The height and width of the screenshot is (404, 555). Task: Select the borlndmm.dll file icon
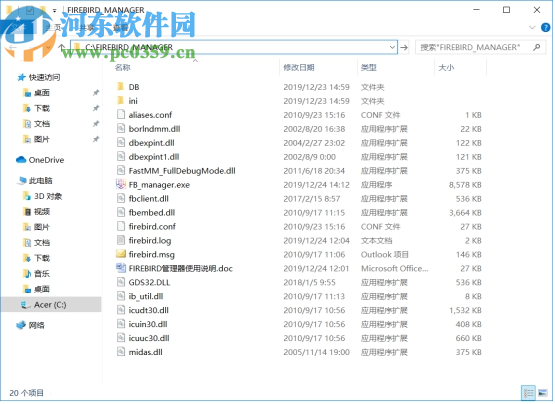(121, 129)
